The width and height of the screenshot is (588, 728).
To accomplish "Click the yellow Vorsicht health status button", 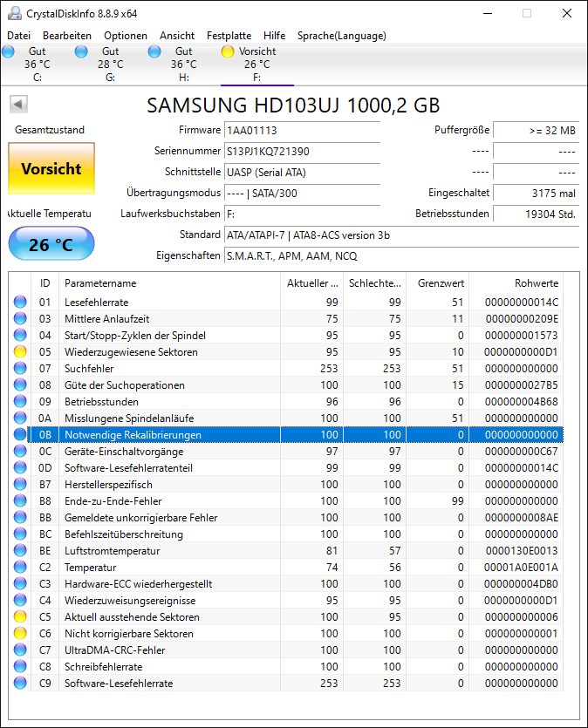I will [51, 168].
